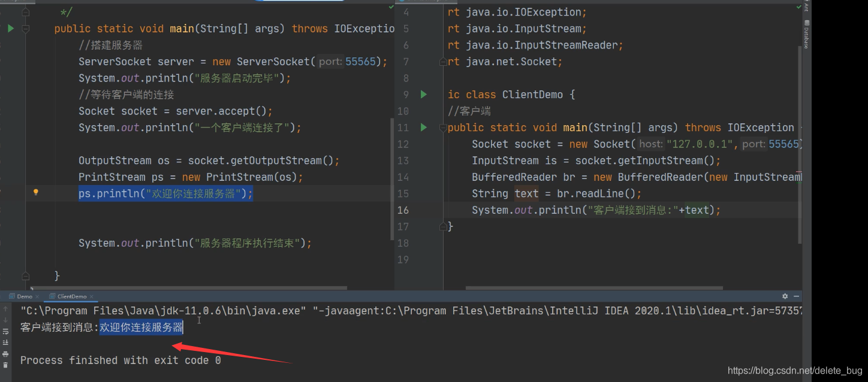This screenshot has width=868, height=382.
Task: Click the '//客户端' comment at line 10
Action: coord(469,111)
